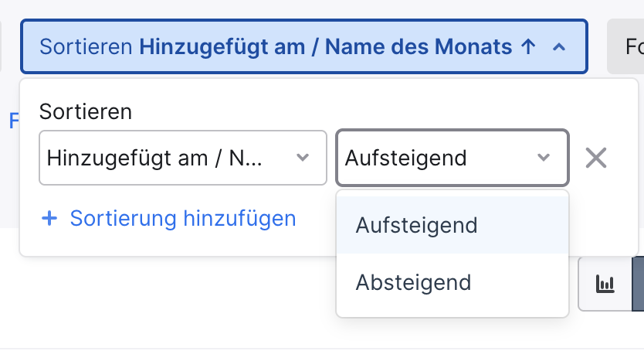
Task: Click the bar chart visualization icon
Action: pyautogui.click(x=605, y=284)
